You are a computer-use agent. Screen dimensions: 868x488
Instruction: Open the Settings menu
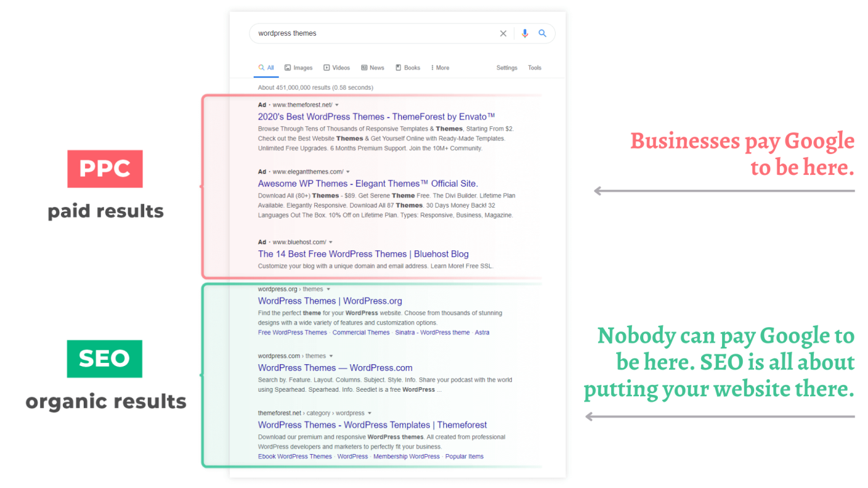(507, 68)
